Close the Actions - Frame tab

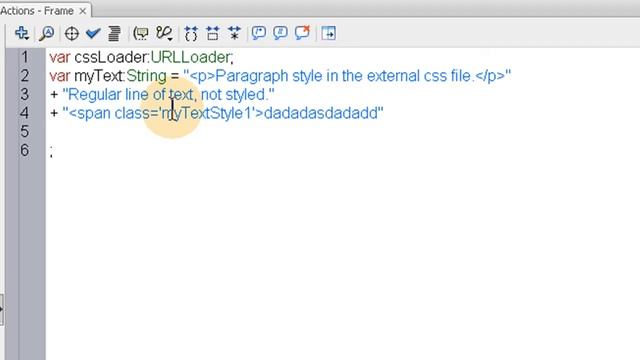pos(83,11)
